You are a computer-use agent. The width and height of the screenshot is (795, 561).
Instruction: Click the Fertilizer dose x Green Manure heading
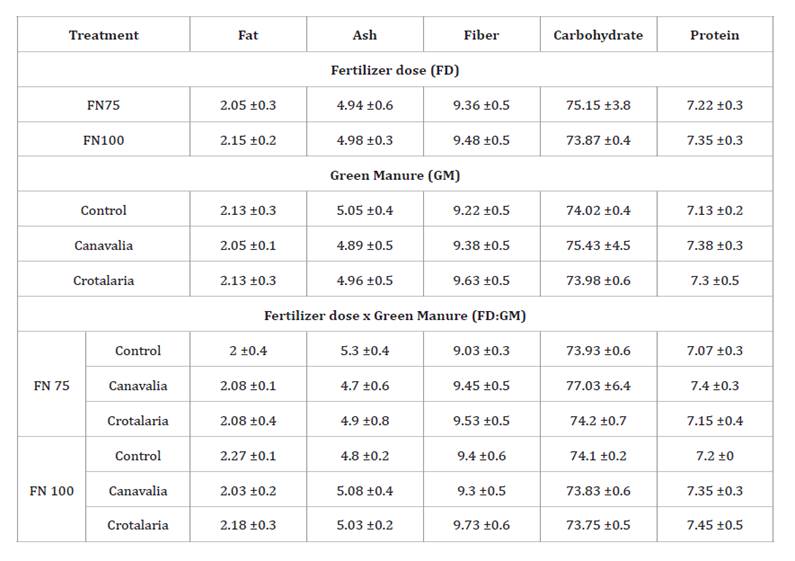click(395, 316)
